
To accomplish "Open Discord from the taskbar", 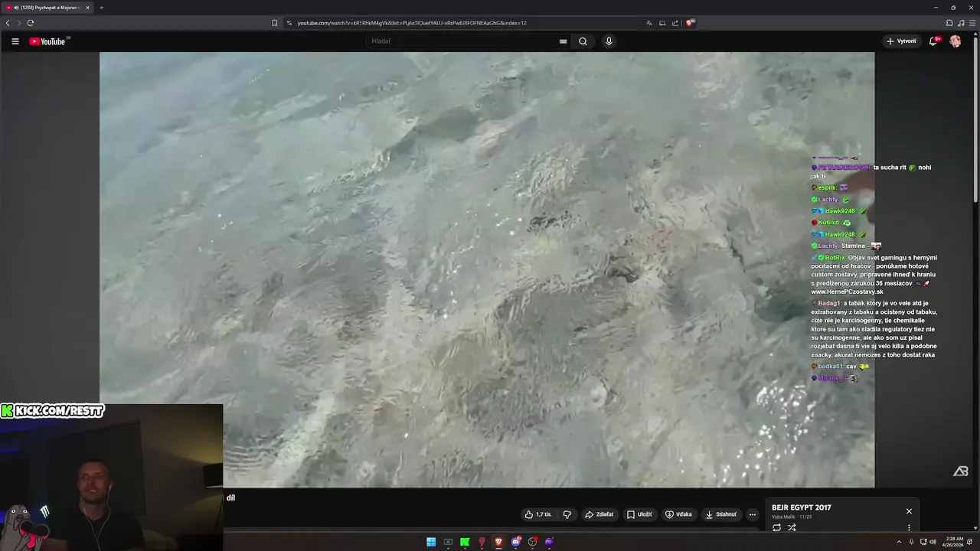I will pyautogui.click(x=516, y=542).
